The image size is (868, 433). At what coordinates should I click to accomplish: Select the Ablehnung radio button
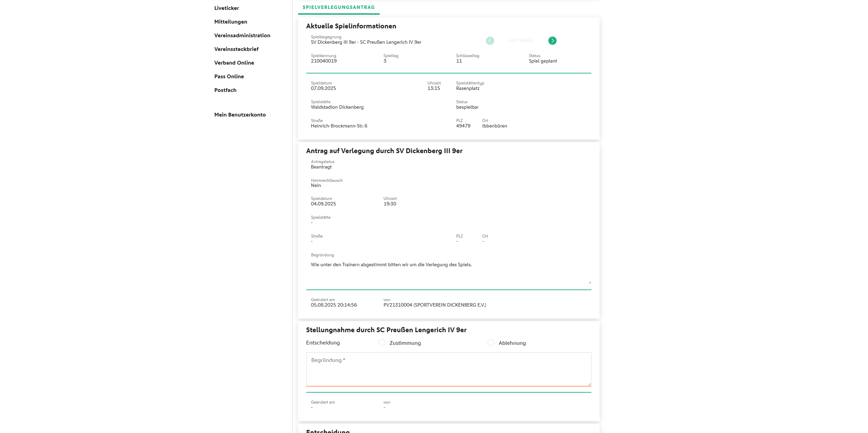point(491,342)
